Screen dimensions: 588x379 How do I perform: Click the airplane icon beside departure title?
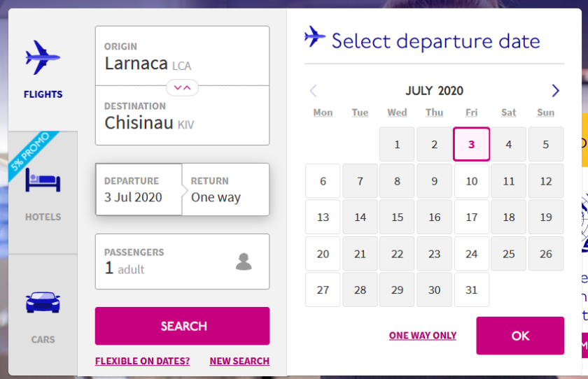[x=315, y=37]
